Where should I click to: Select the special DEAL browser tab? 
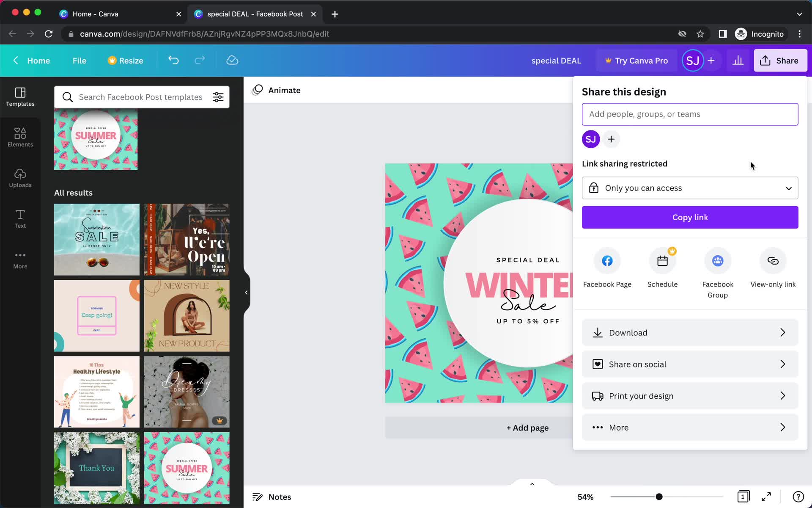(x=255, y=14)
